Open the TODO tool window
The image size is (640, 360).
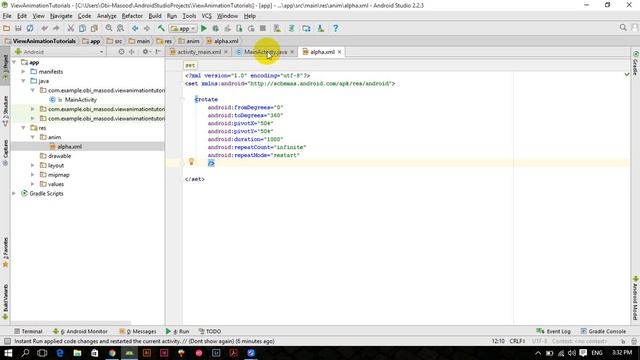pos(210,331)
